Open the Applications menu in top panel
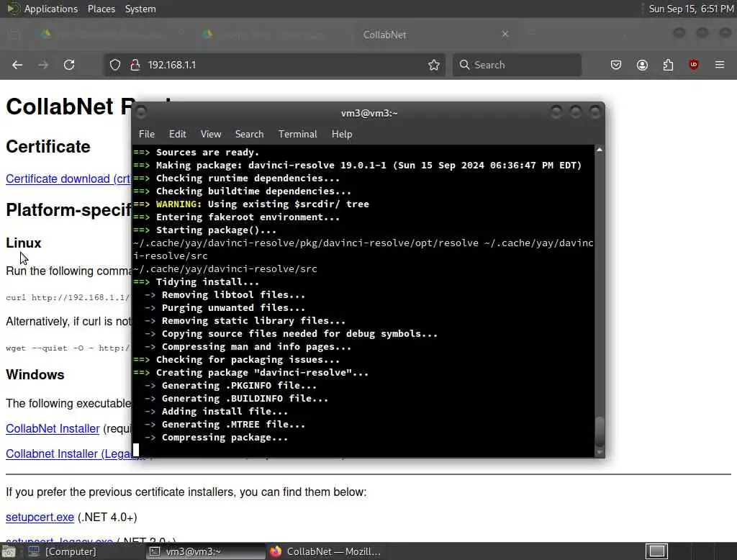This screenshot has width=737, height=560. (x=51, y=9)
